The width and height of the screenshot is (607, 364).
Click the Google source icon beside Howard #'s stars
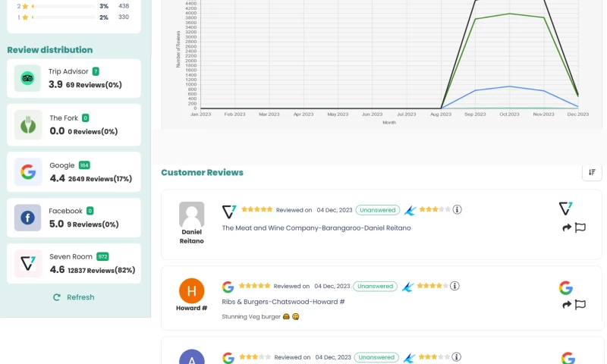228,287
